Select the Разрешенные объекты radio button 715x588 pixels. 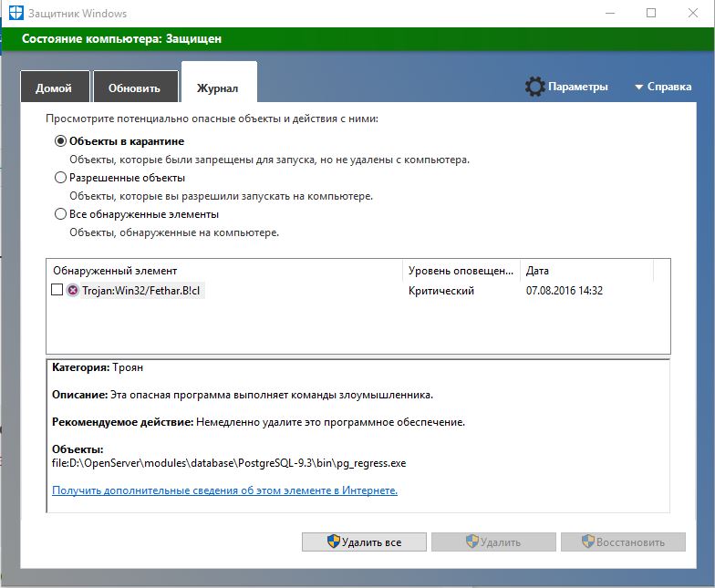[61, 178]
